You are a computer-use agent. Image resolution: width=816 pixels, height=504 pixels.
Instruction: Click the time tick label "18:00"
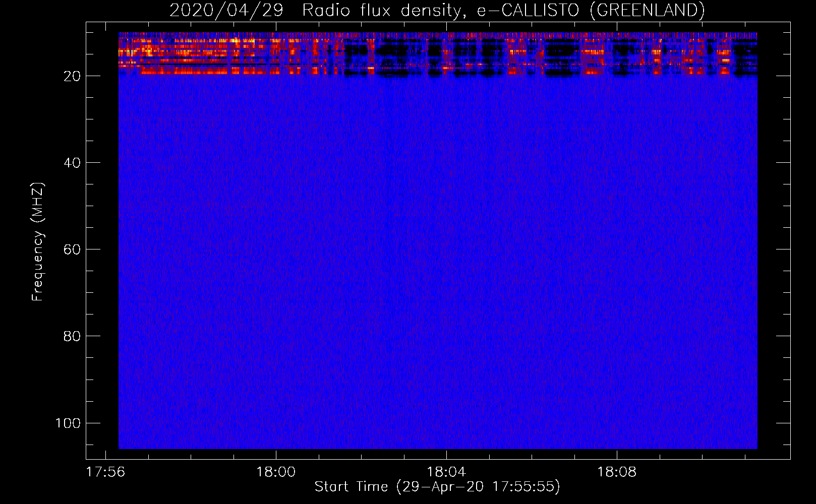click(276, 472)
